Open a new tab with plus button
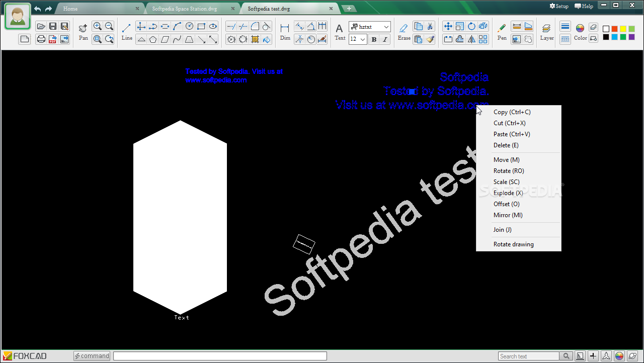Viewport: 644px width, 363px height. 349,9
